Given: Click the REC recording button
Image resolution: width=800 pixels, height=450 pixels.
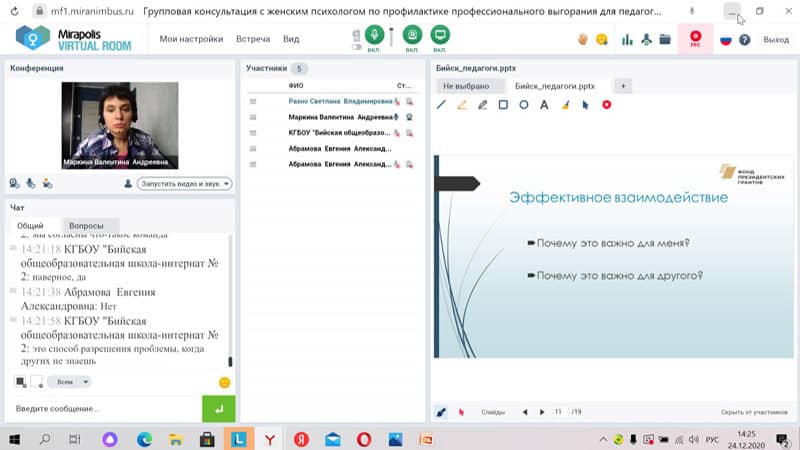Looking at the screenshot, I should click(695, 38).
